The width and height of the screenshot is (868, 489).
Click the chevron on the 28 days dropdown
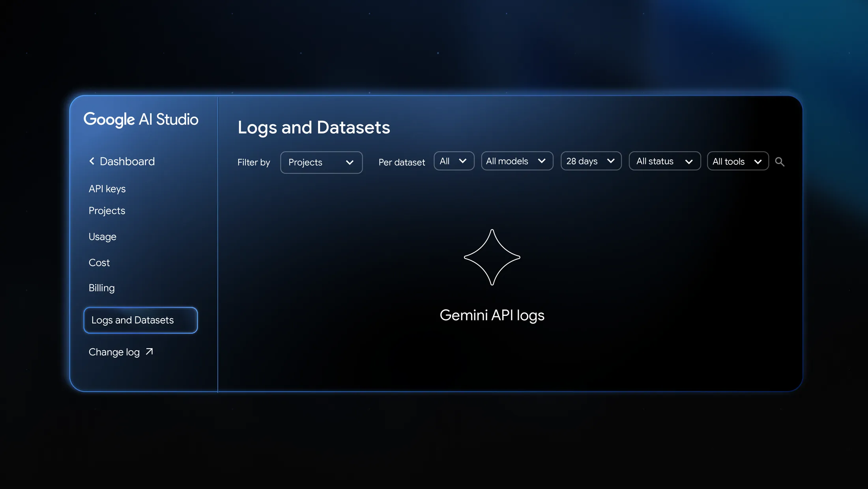[x=611, y=161]
